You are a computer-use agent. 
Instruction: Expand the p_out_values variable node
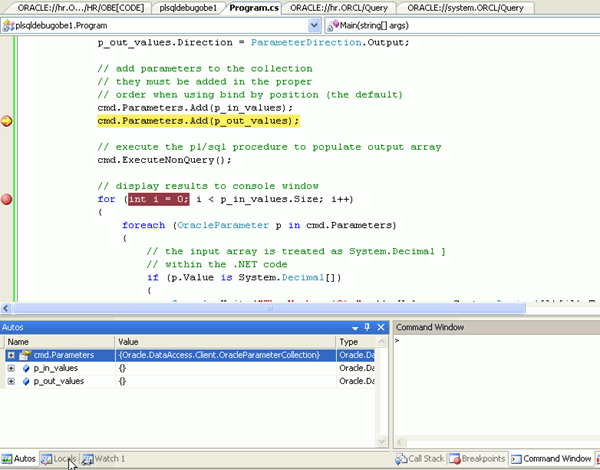tap(11, 381)
